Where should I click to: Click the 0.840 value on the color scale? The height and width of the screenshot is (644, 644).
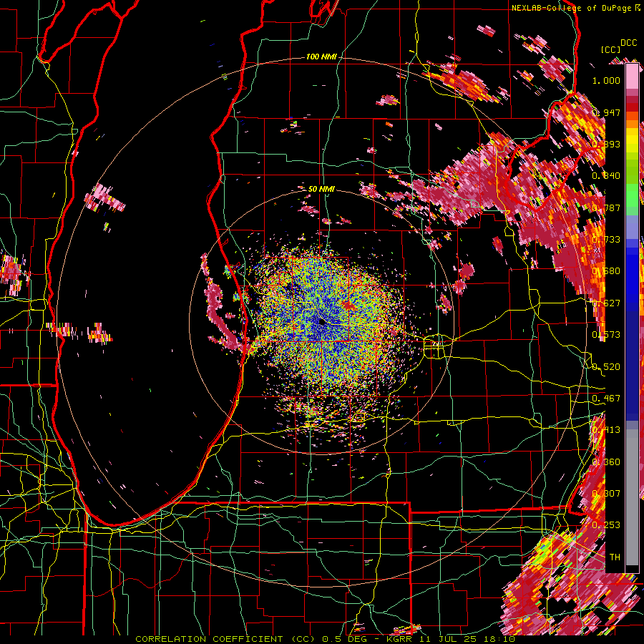pyautogui.click(x=606, y=176)
